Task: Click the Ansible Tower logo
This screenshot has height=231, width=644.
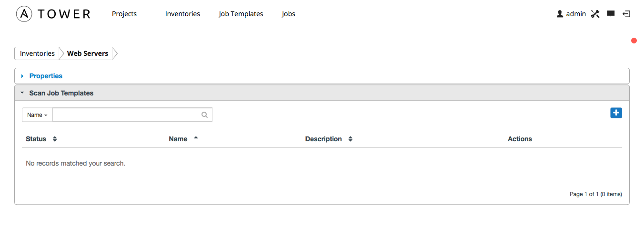Action: pyautogui.click(x=53, y=14)
